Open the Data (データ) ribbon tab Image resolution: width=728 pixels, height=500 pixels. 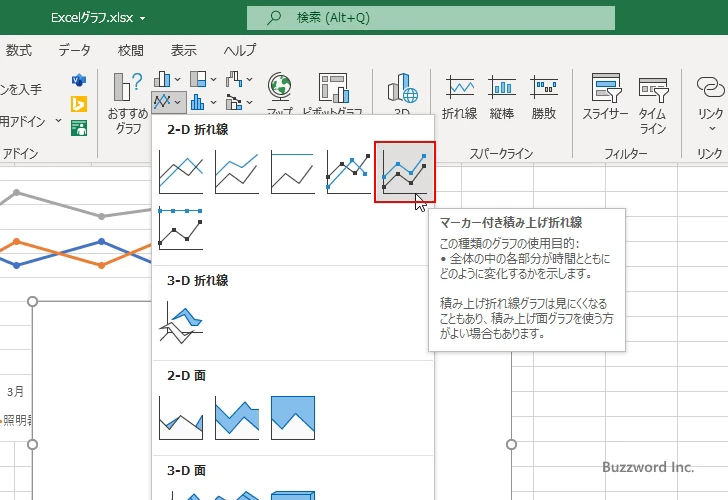(74, 50)
